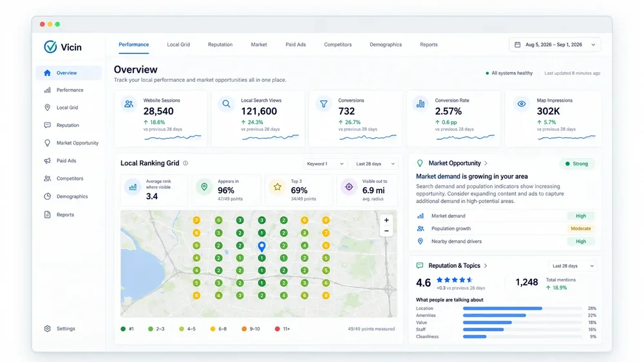Image resolution: width=644 pixels, height=362 pixels.
Task: Switch to the Market top tab
Action: click(259, 44)
